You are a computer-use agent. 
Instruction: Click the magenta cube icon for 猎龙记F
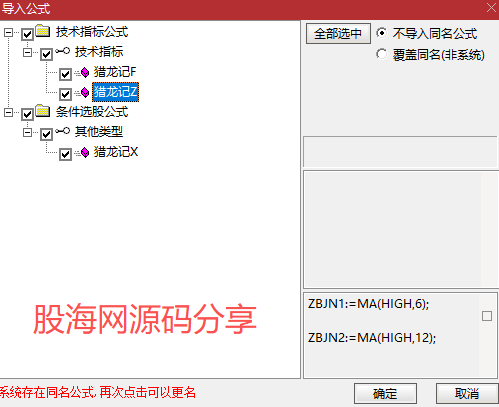click(x=85, y=72)
